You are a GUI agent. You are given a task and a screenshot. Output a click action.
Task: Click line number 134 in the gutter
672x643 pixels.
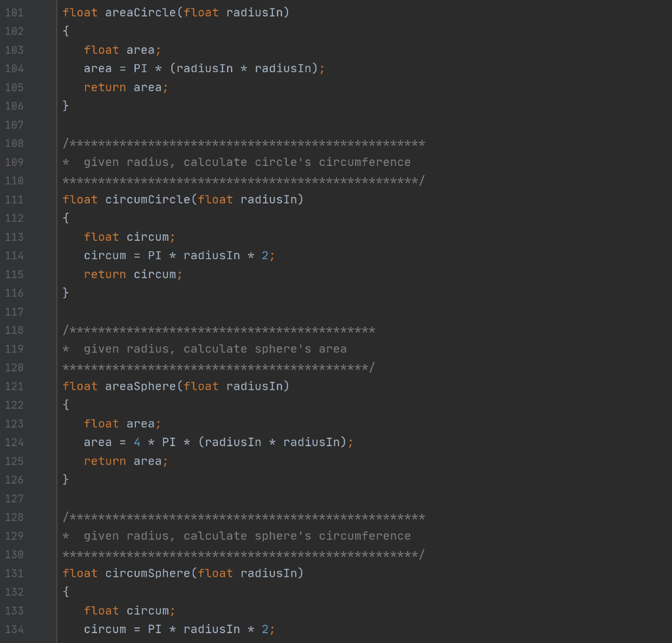14,629
